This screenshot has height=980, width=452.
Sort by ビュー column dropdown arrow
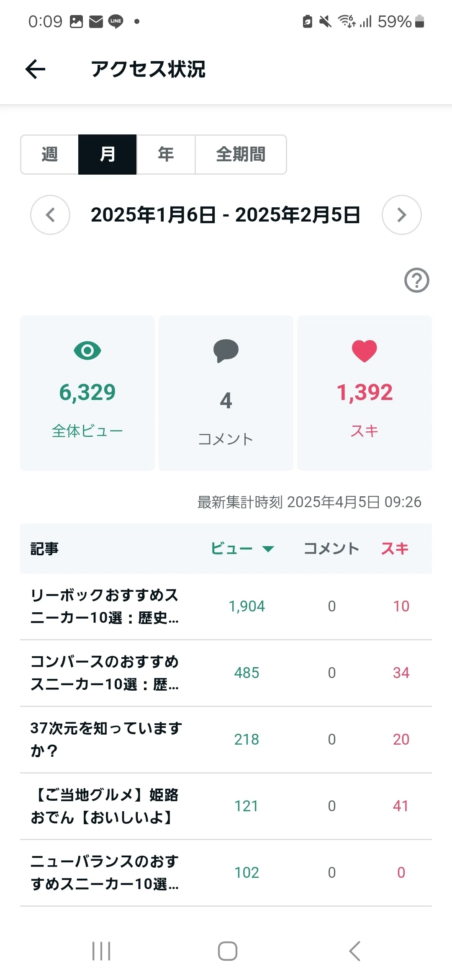[268, 549]
